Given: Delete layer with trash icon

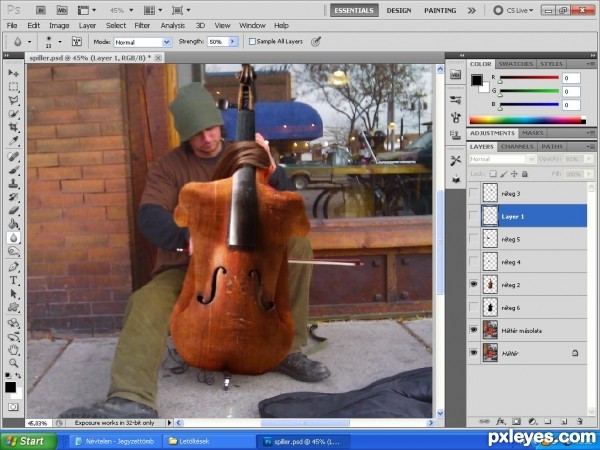Looking at the screenshot, I should coord(580,422).
